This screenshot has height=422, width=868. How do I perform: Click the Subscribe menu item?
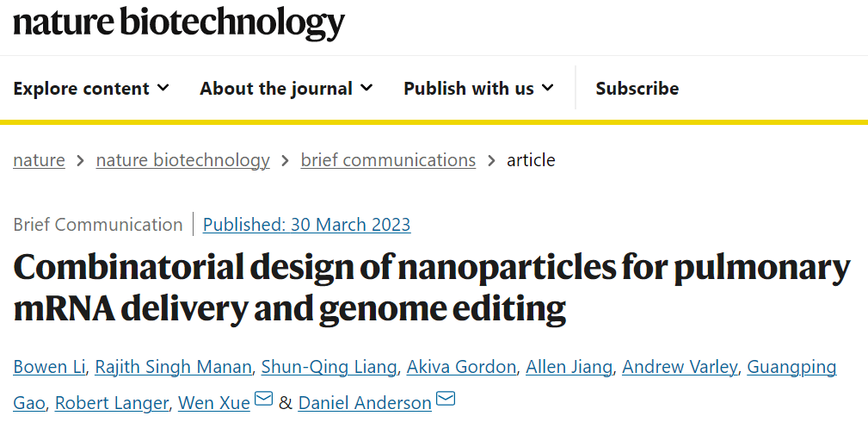click(x=637, y=88)
